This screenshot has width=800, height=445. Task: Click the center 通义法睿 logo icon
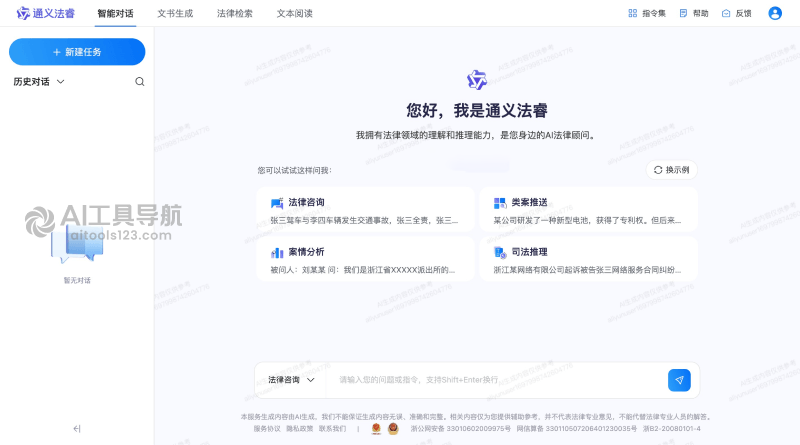477,80
